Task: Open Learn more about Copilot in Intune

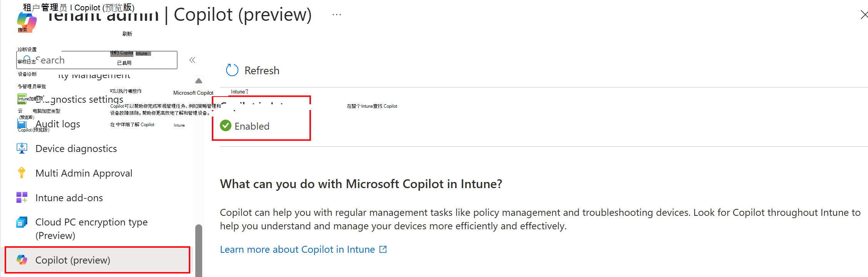Action: pos(297,249)
